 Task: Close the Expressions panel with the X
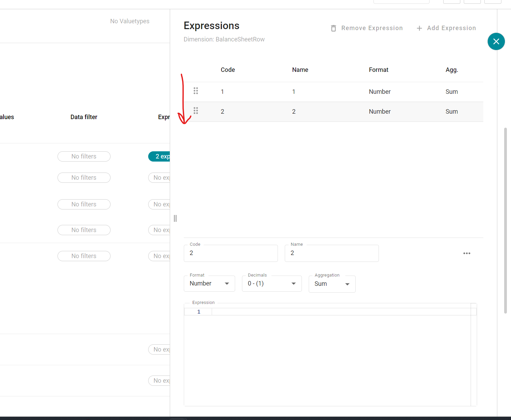[x=496, y=41]
